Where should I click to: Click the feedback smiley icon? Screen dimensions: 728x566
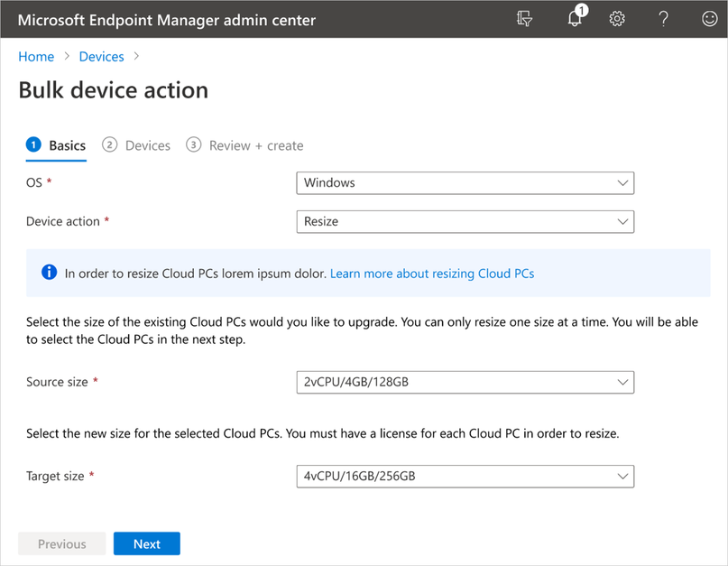pos(709,19)
